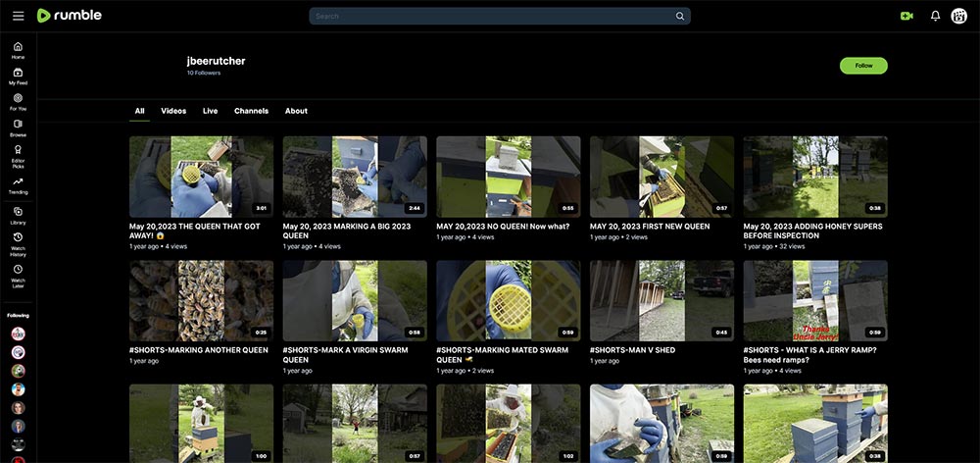This screenshot has height=463, width=980.
Task: Click title 'MAY 20, 2023 FIRST NEW QUEEN'
Action: pyautogui.click(x=650, y=227)
